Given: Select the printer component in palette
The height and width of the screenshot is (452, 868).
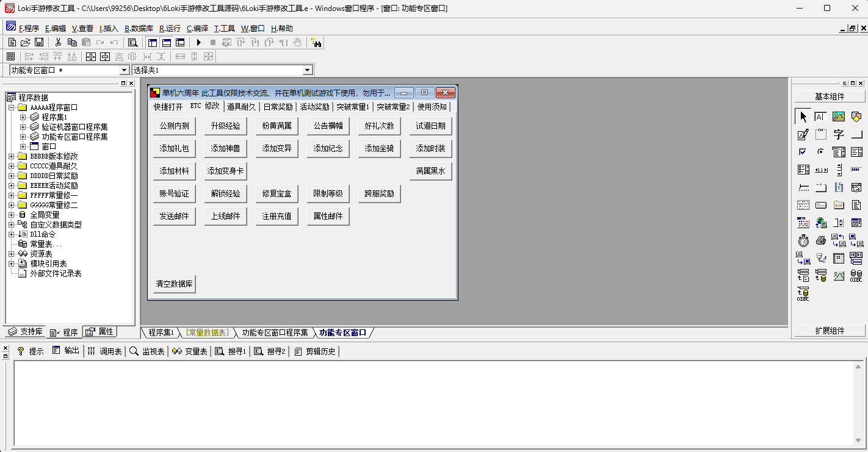Looking at the screenshot, I should 821,240.
